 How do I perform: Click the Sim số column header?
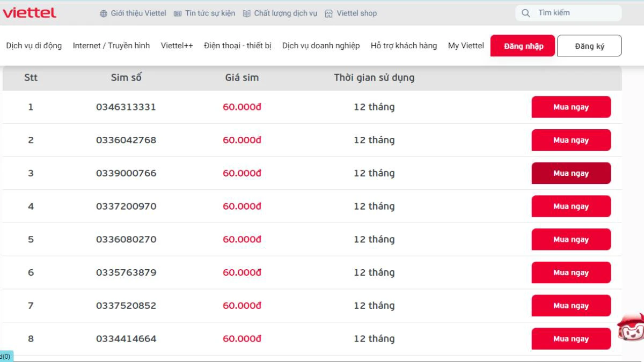click(126, 78)
